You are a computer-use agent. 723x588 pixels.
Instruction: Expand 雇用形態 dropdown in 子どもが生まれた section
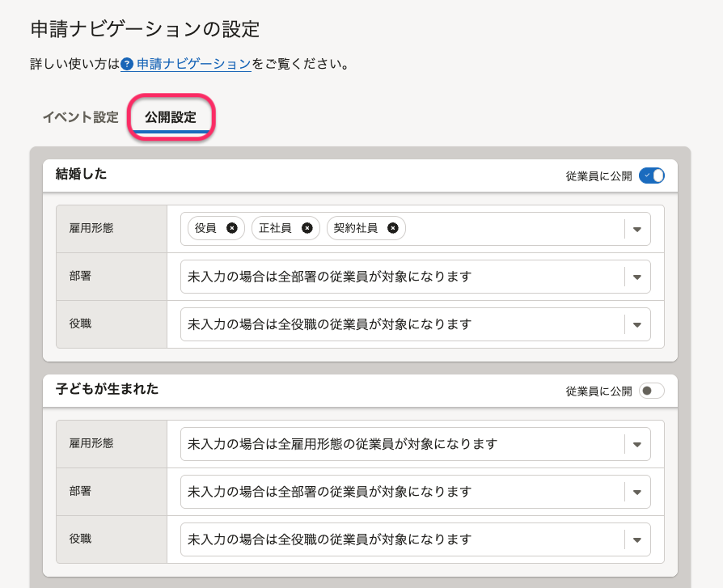tap(637, 444)
